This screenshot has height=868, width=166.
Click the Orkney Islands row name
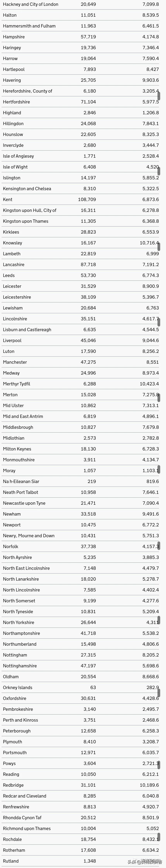17,687
